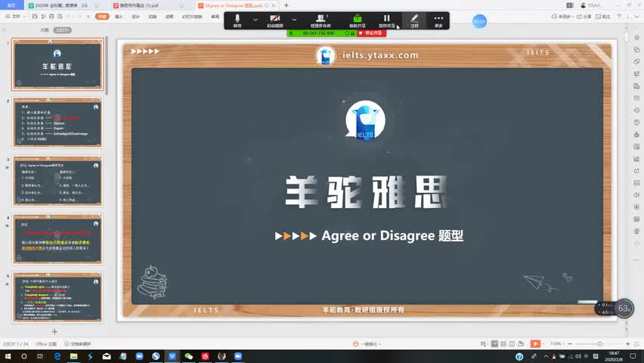Show hidden tray icons chevron
The height and width of the screenshot is (363, 644).
pyautogui.click(x=546, y=356)
